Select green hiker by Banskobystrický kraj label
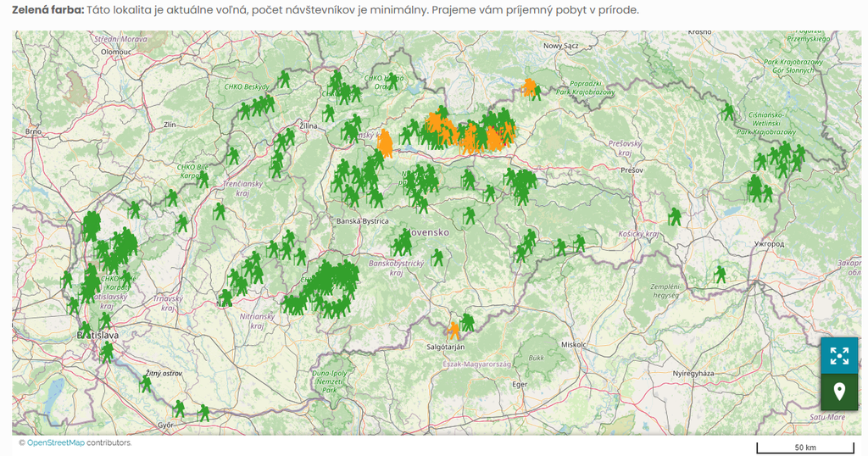Viewport: 868px width, 456px height. click(x=437, y=257)
